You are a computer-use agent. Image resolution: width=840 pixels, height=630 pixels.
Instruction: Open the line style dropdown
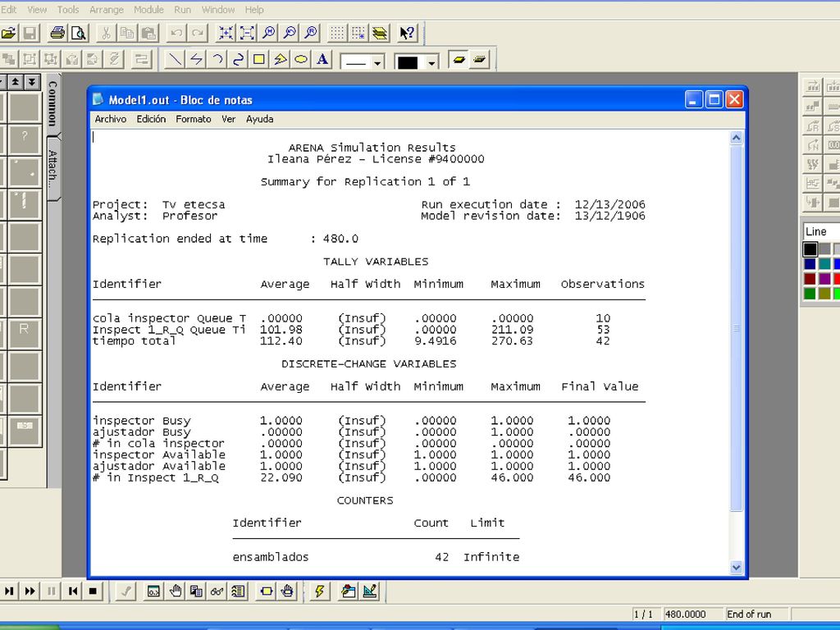click(x=377, y=62)
